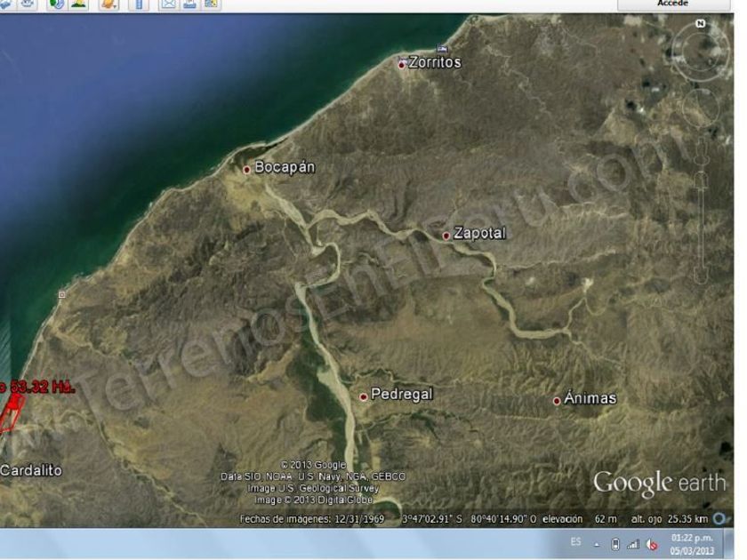This screenshot has height=560, width=747.
Task: Click the N north-reset on compass
Action: 701,23
